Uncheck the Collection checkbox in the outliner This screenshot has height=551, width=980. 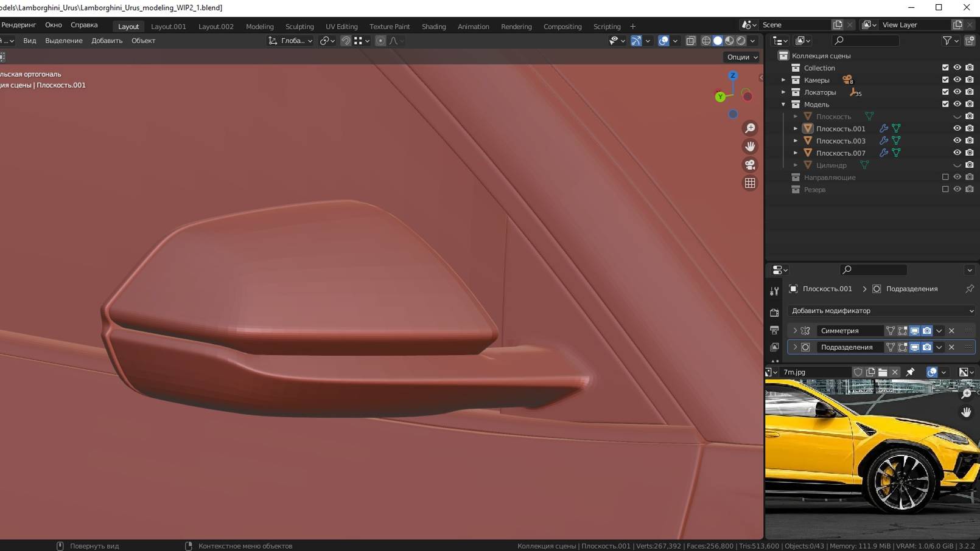click(x=945, y=68)
